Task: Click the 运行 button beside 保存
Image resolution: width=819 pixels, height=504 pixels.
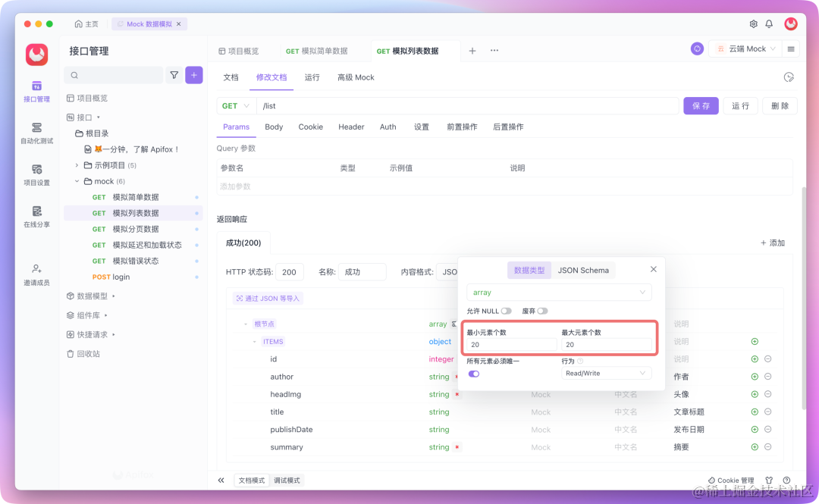Action: (740, 106)
